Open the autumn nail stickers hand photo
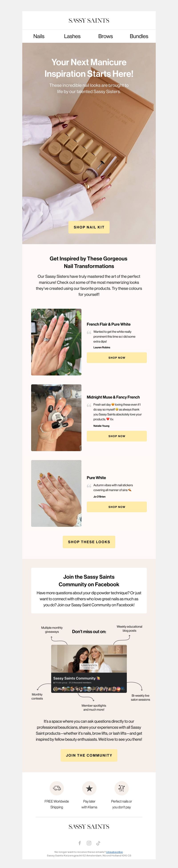Screen dimensions: 178x868 click(x=56, y=493)
